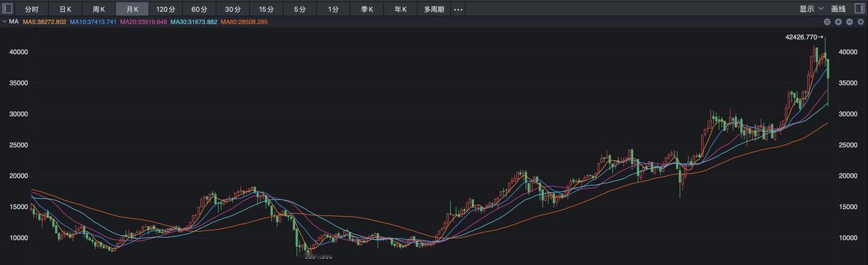
Task: Open MA indicator settings gear icon
Action: (x=861, y=22)
